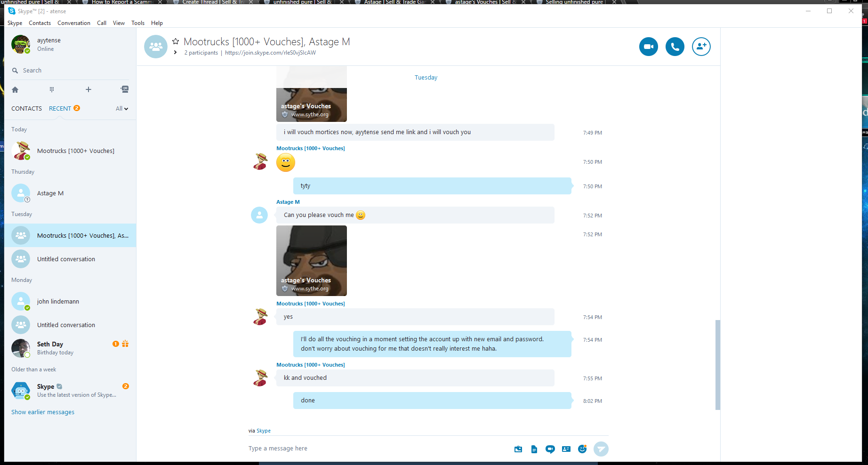Open the Help menu
The height and width of the screenshot is (465, 868).
(x=157, y=23)
